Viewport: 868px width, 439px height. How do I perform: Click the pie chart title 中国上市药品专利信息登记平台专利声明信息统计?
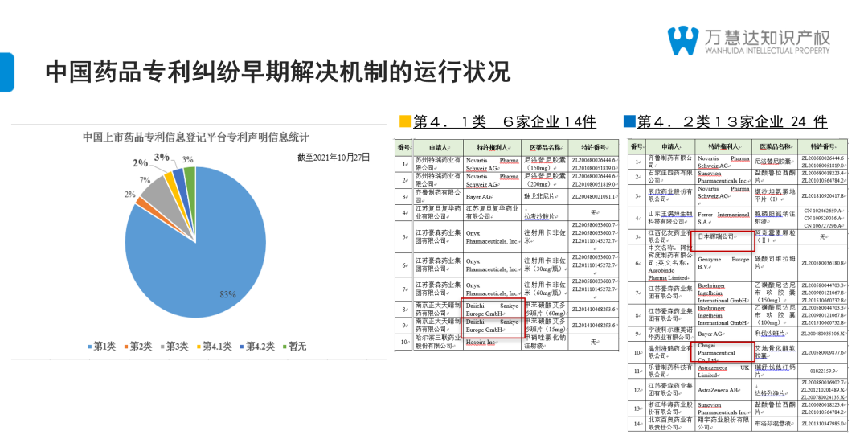[196, 137]
